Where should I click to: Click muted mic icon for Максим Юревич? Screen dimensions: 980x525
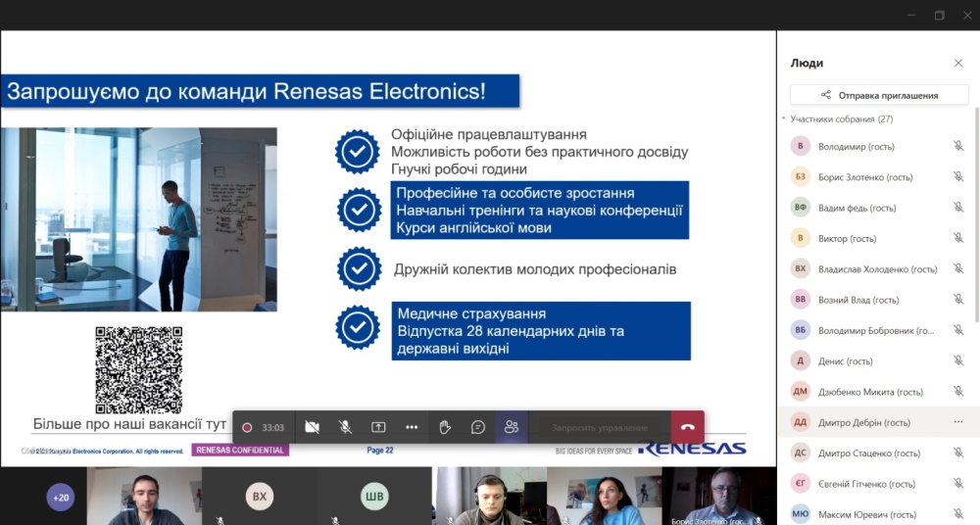(x=958, y=514)
